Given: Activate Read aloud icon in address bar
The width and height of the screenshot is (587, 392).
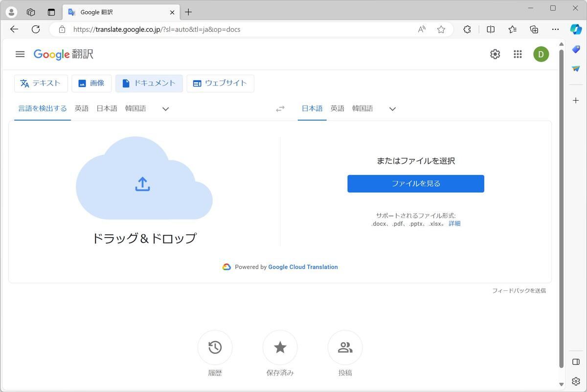Looking at the screenshot, I should pos(422,29).
